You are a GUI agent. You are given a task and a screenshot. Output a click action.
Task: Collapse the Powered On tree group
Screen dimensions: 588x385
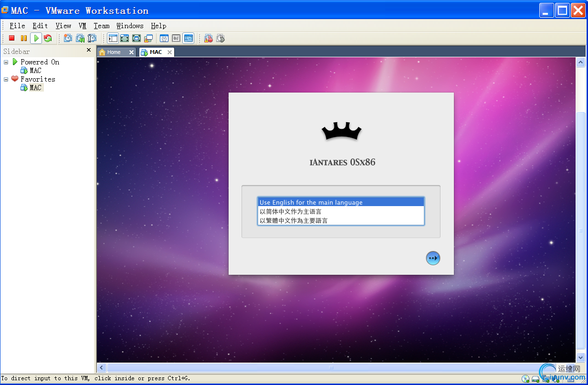click(6, 62)
